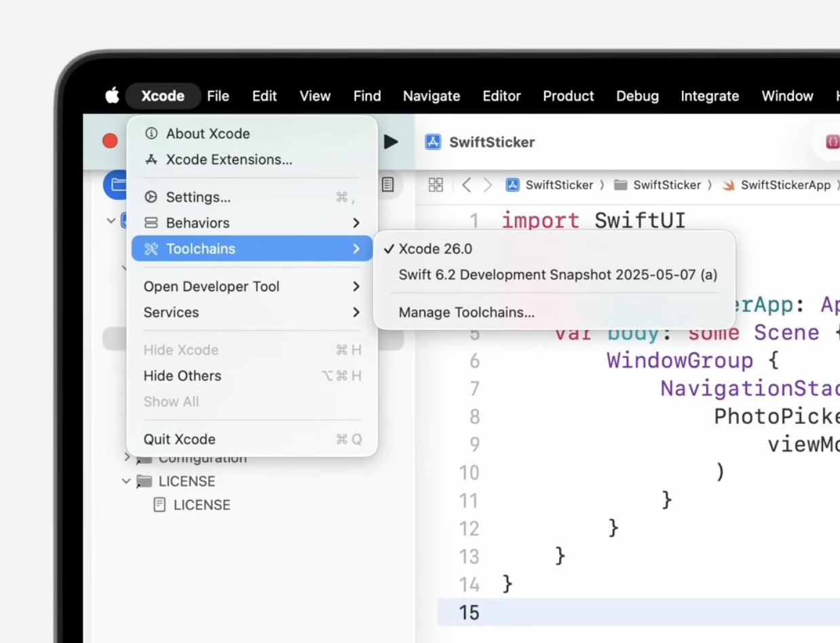The width and height of the screenshot is (840, 643).
Task: Click the Run play button
Action: [x=391, y=142]
